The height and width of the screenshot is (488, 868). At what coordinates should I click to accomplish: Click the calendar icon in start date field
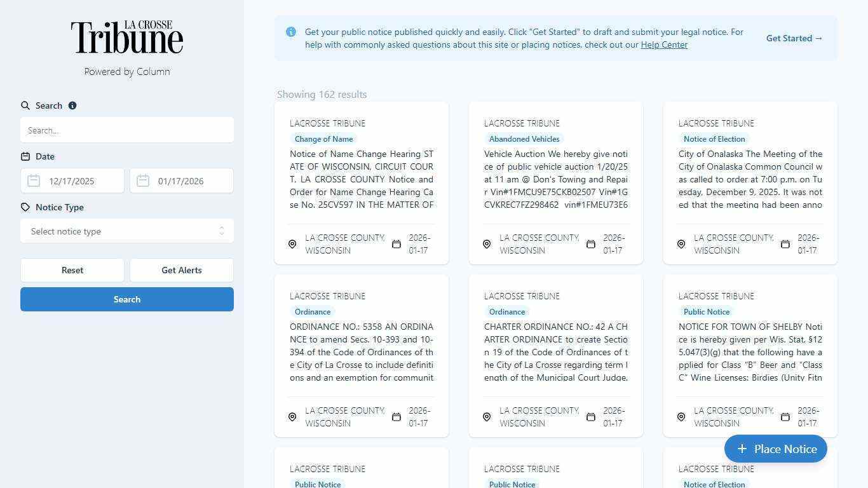click(x=34, y=181)
